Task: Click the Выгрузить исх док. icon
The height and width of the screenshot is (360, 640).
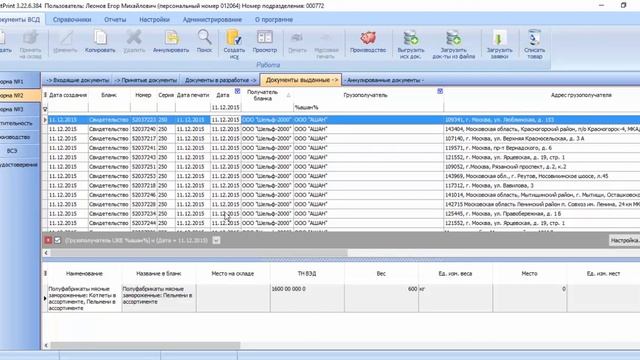Action: click(x=411, y=38)
